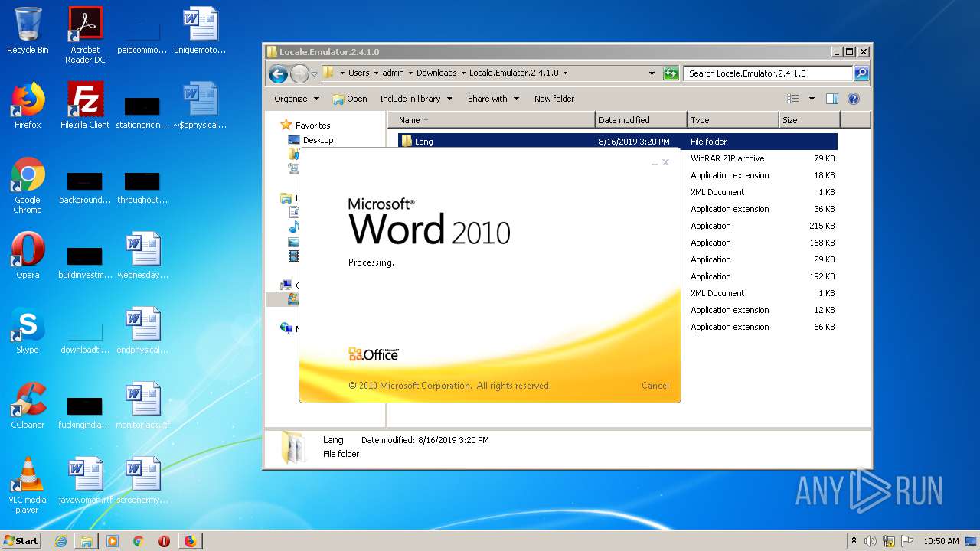The height and width of the screenshot is (551, 980).
Task: Select the buildinvestm desktop file
Action: click(x=85, y=262)
